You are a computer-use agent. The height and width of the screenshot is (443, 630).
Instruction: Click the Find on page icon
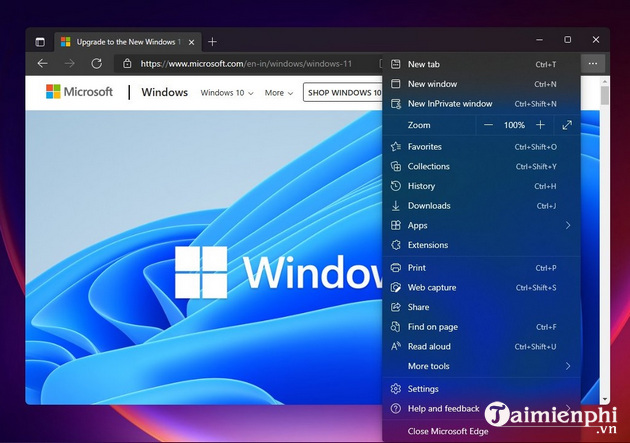click(x=396, y=327)
